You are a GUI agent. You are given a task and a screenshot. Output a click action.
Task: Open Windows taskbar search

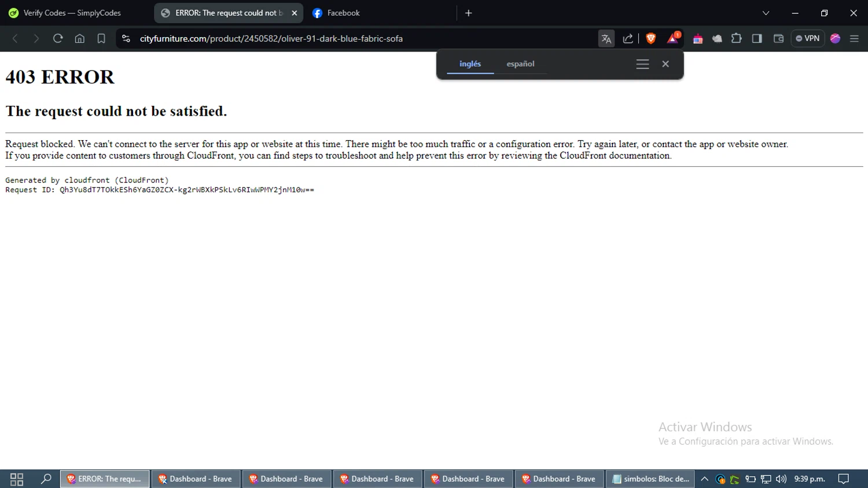pyautogui.click(x=46, y=479)
